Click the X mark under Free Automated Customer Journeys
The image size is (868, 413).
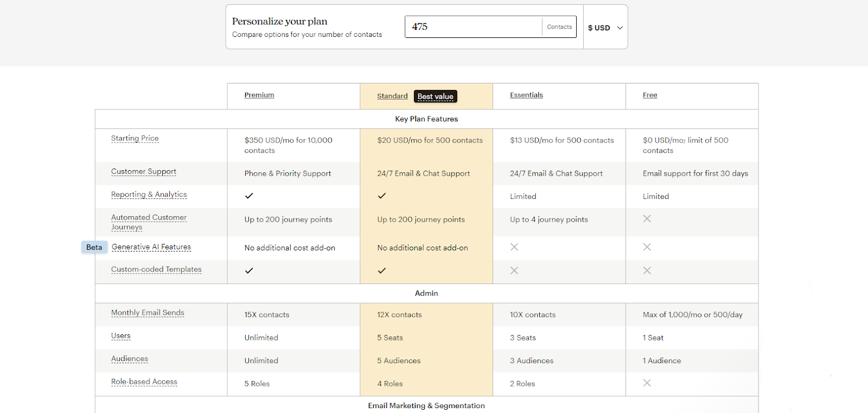click(646, 218)
